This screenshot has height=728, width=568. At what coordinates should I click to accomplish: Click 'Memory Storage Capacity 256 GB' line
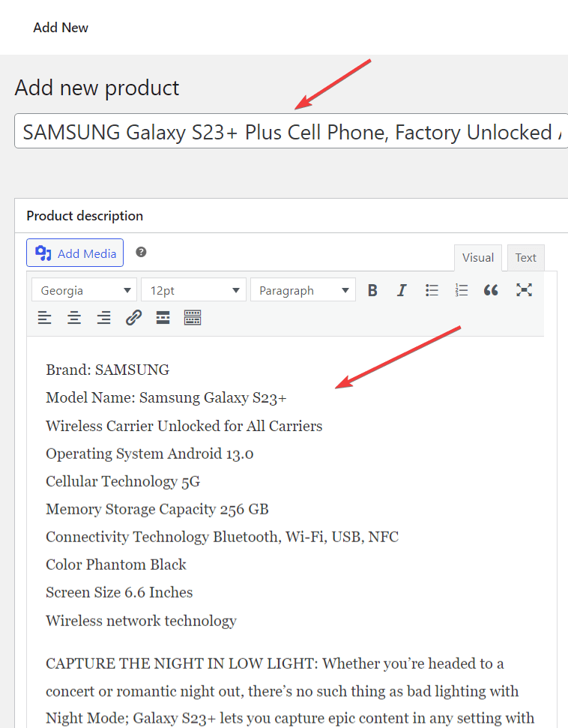[157, 509]
